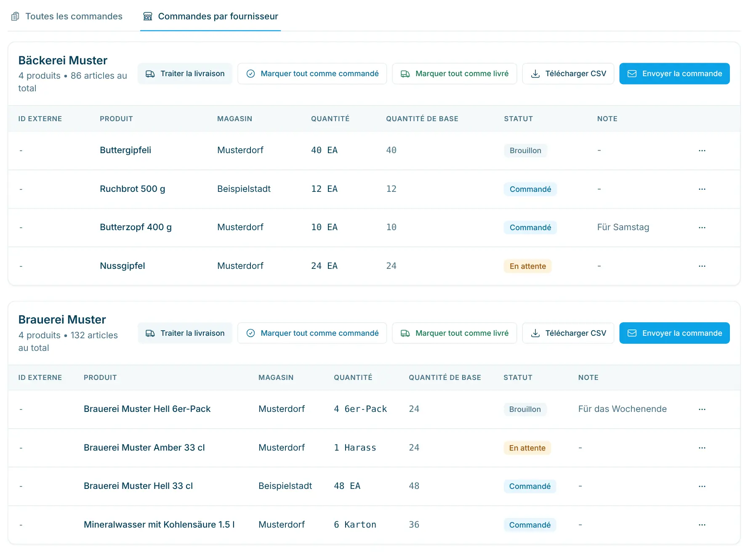The width and height of the screenshot is (756, 560).
Task: Click the Buttergipfeli product name
Action: point(125,150)
